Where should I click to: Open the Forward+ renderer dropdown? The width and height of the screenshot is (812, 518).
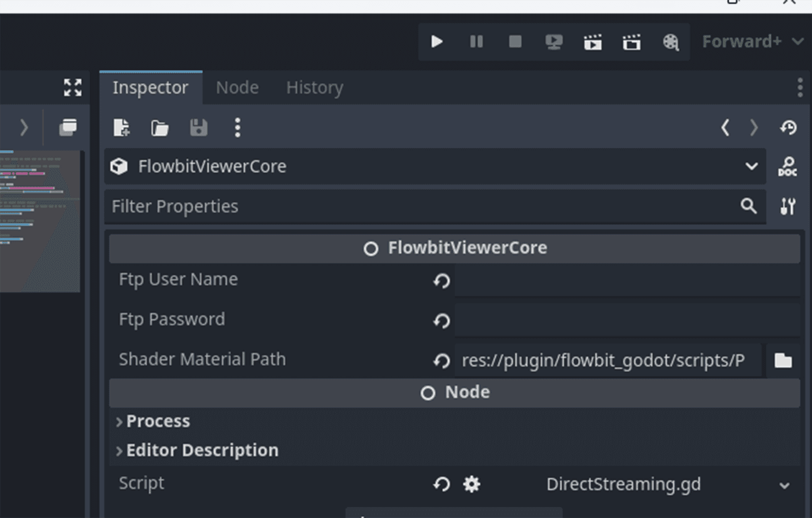(x=752, y=42)
